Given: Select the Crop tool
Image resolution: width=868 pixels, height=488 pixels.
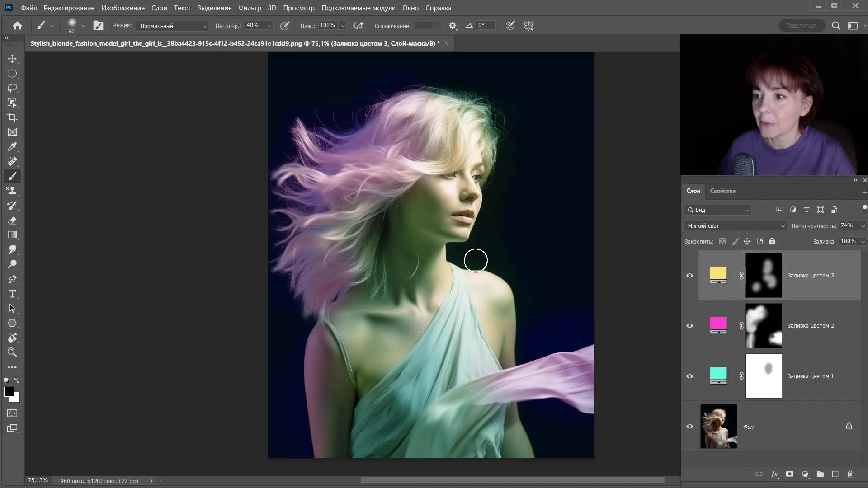Looking at the screenshot, I should 12,117.
